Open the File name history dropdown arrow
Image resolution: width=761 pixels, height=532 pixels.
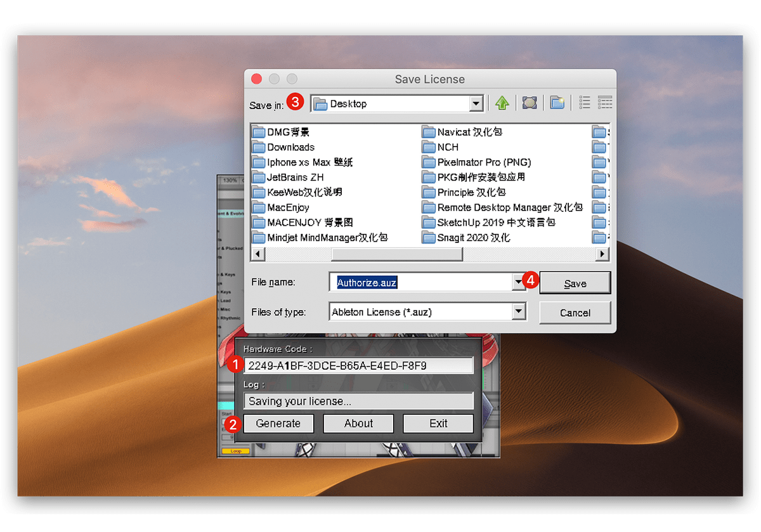point(519,283)
